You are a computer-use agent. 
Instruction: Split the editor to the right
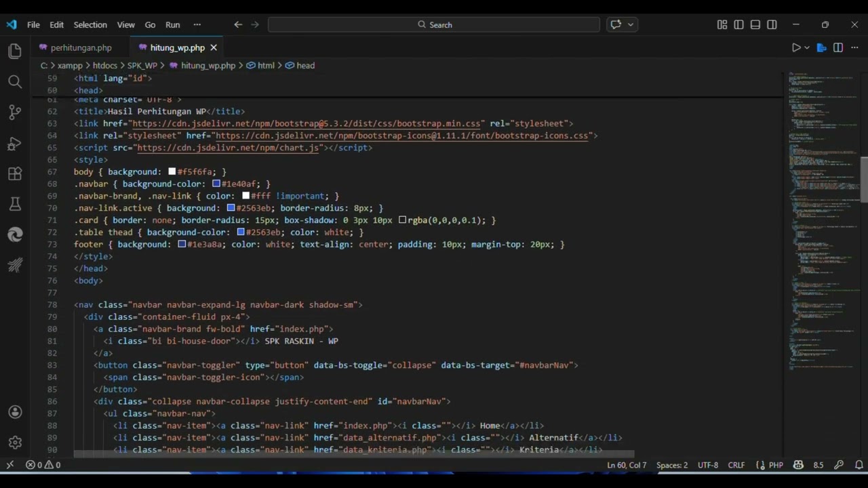(838, 47)
